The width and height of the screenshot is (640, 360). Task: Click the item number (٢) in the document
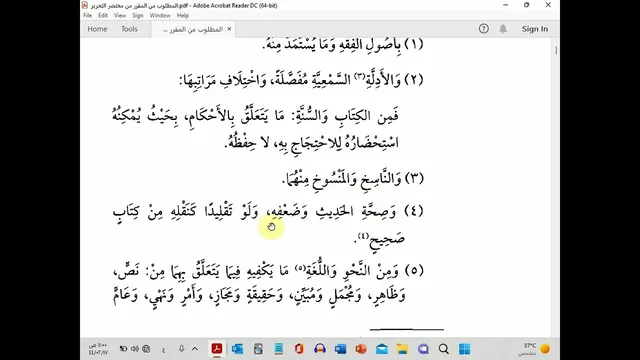(x=414, y=79)
